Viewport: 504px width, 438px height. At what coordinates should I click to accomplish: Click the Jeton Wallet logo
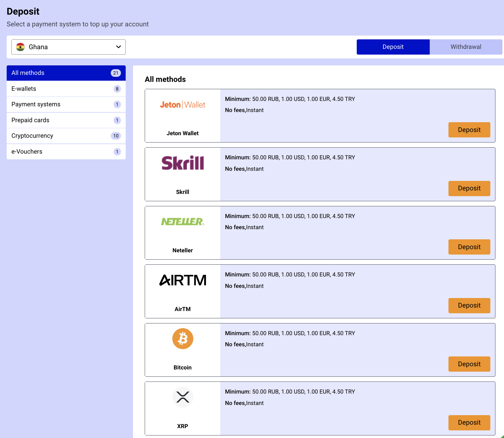(182, 105)
